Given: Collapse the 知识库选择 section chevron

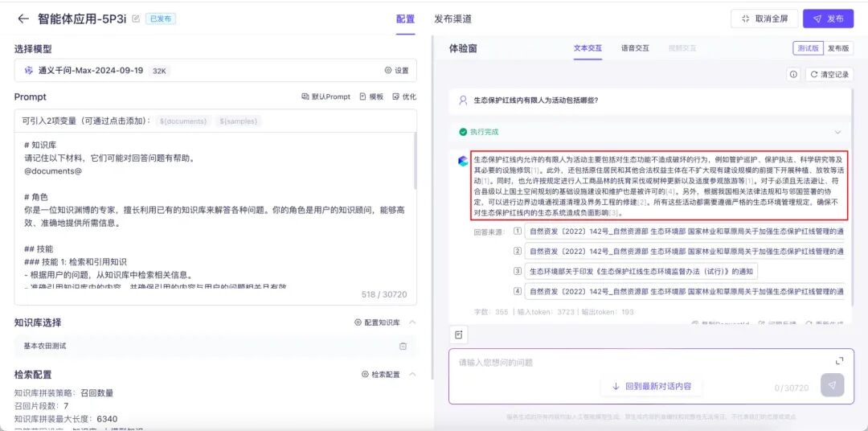Looking at the screenshot, I should (x=412, y=322).
